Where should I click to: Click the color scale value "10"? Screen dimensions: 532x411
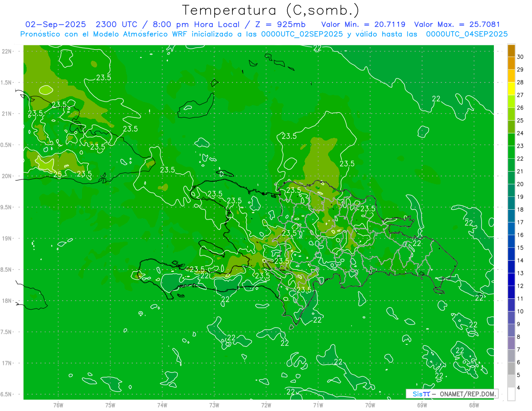[520, 312]
